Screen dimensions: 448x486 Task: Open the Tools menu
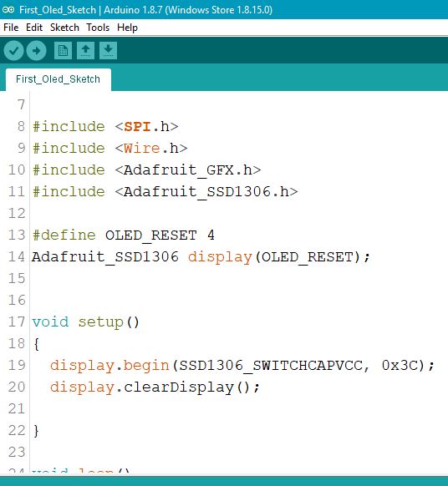(98, 28)
